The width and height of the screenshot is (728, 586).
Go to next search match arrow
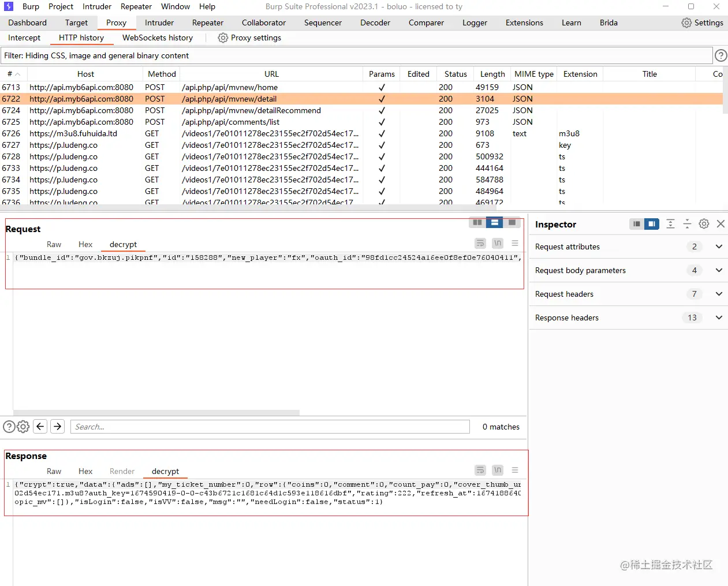[57, 427]
